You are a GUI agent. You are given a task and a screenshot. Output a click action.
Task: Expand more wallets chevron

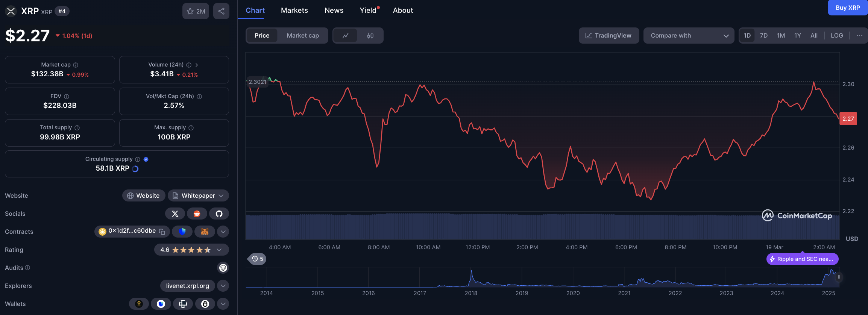pyautogui.click(x=223, y=304)
